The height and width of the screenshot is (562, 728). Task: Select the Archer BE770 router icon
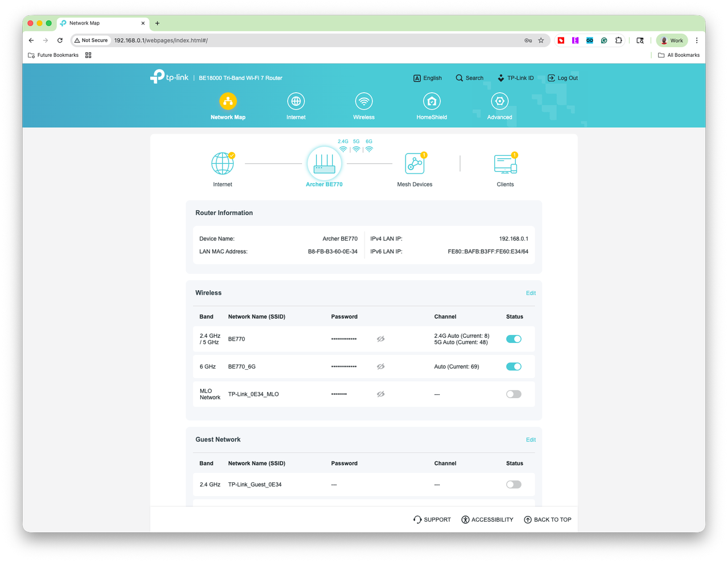click(x=324, y=164)
